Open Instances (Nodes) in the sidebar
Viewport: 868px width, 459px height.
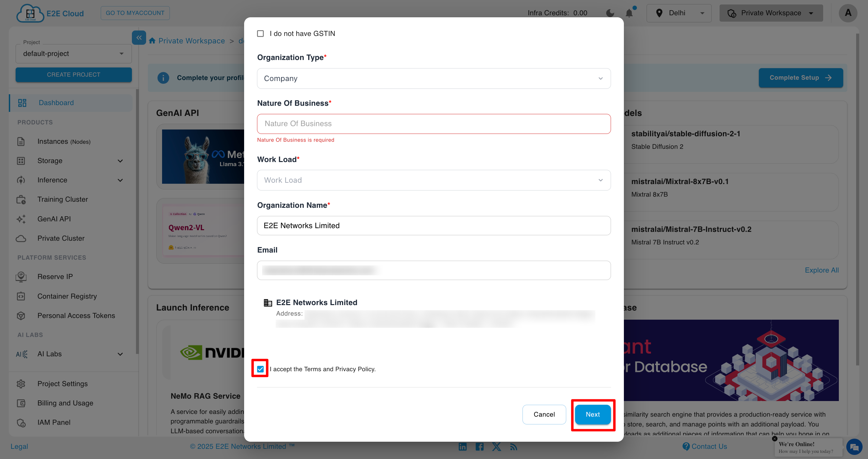pos(71,141)
